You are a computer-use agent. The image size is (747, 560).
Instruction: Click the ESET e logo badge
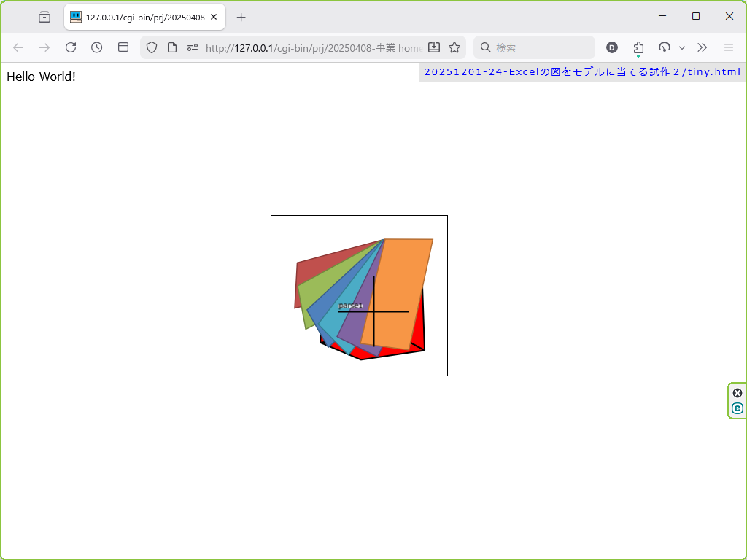pyautogui.click(x=738, y=408)
